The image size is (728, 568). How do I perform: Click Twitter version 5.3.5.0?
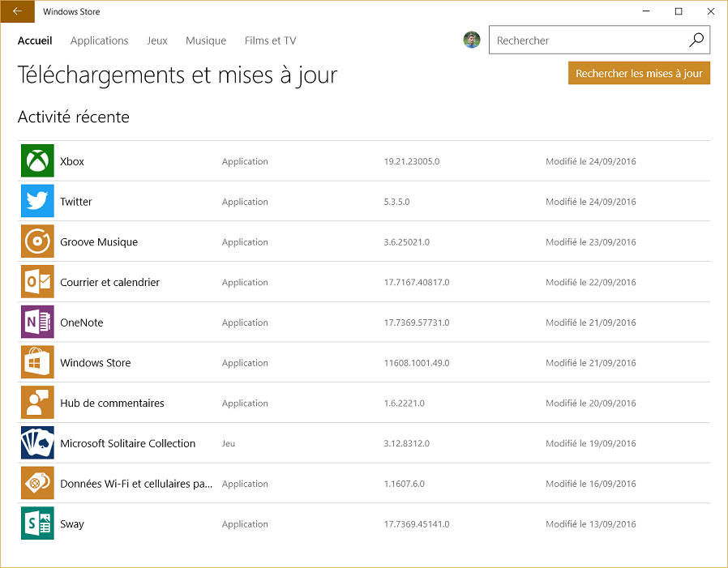pos(397,202)
